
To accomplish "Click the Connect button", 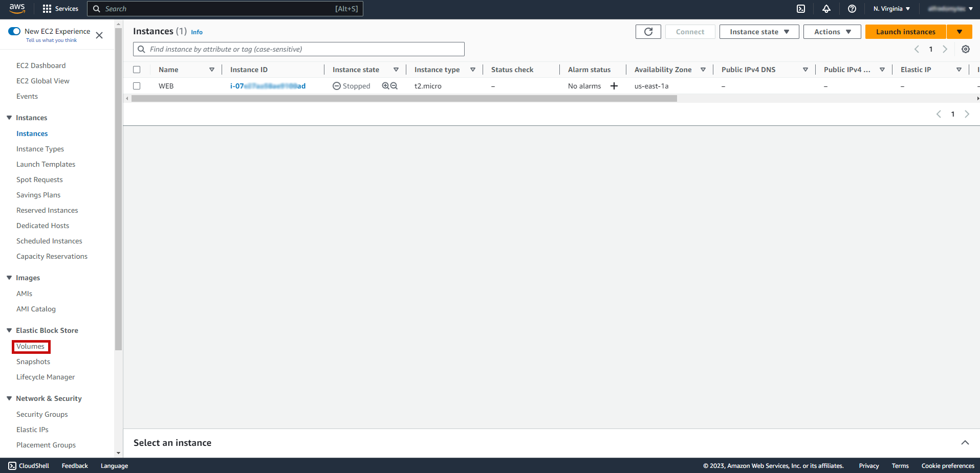I will (x=690, y=32).
